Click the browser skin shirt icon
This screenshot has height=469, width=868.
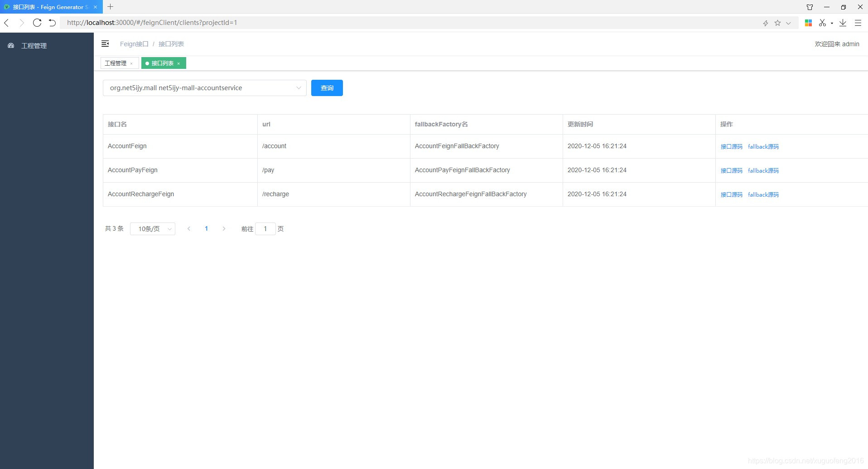[810, 7]
